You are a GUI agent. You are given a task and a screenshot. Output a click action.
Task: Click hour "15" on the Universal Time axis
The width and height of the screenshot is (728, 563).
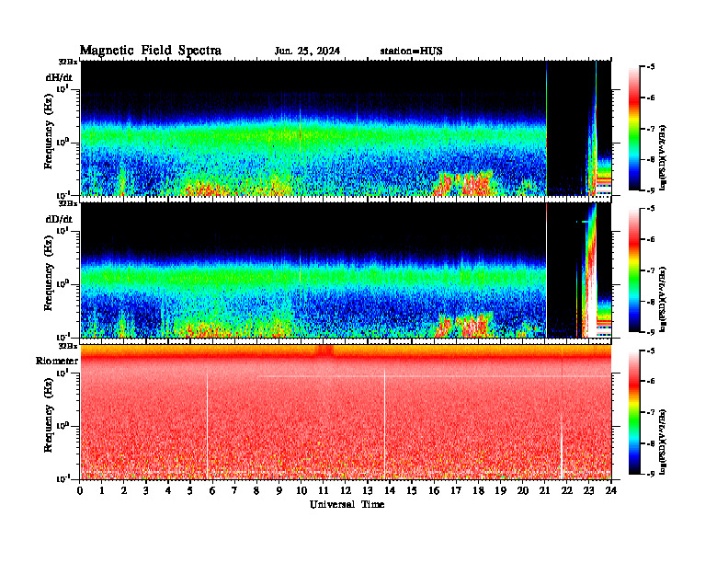pos(412,490)
